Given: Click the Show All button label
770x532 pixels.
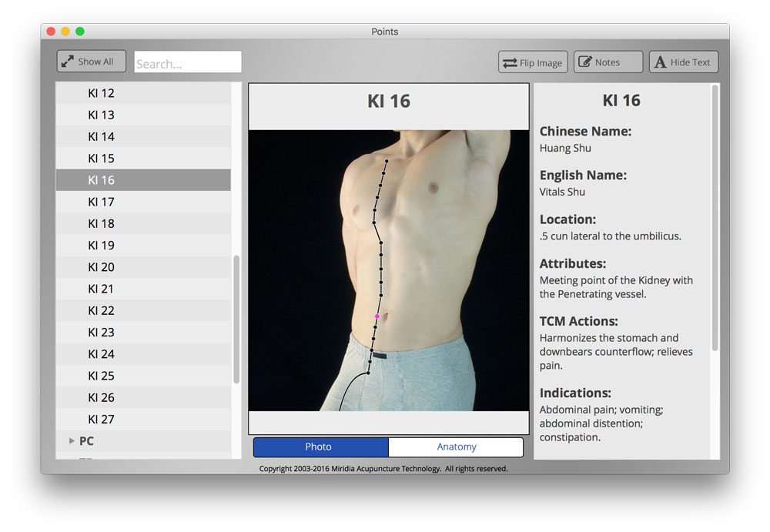Looking at the screenshot, I should [95, 62].
